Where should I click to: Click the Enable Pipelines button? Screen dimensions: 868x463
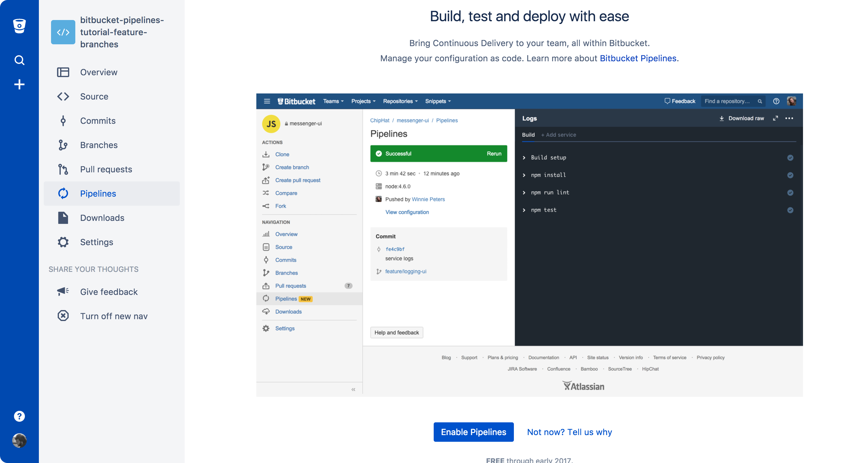pos(473,432)
